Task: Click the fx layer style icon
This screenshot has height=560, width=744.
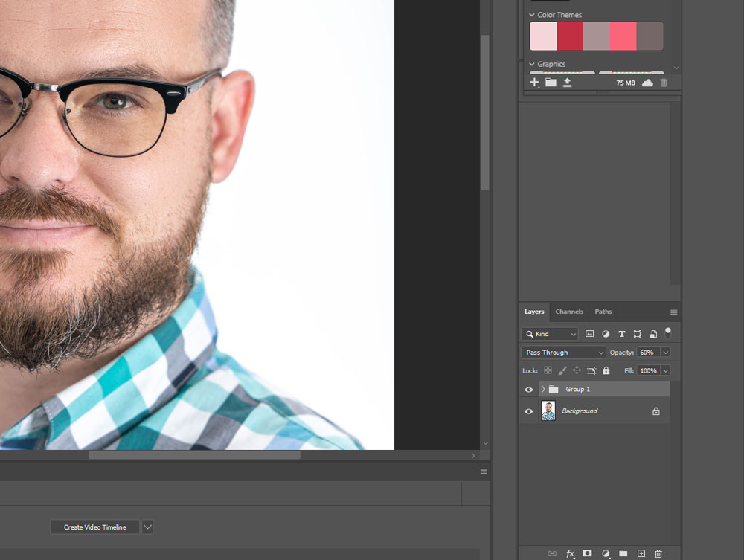Action: [571, 554]
